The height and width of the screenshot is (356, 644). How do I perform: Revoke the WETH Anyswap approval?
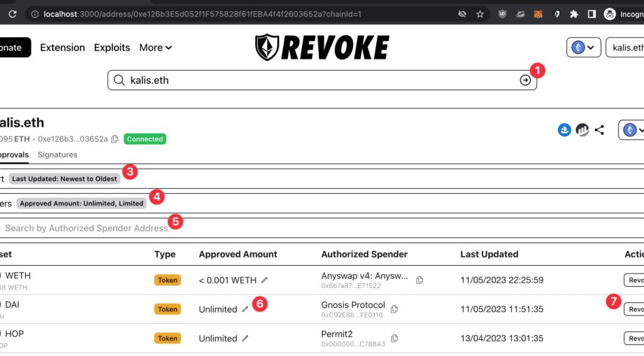[634, 280]
